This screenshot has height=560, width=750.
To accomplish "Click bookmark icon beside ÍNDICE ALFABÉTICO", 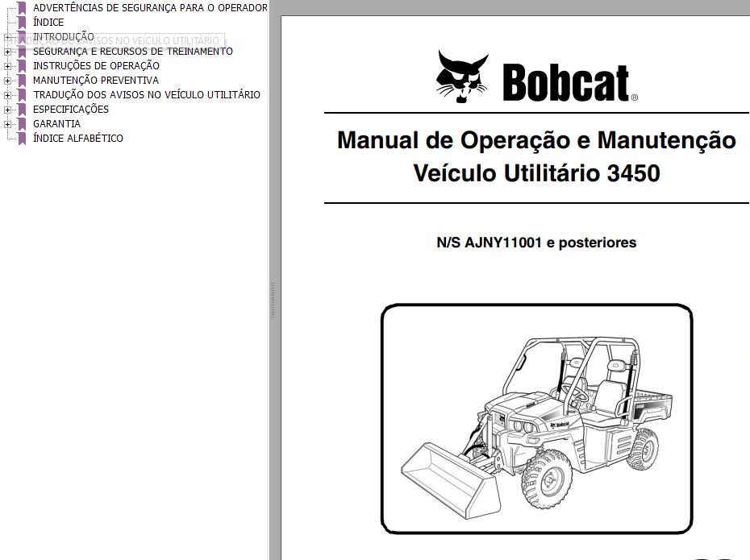I will [22, 139].
